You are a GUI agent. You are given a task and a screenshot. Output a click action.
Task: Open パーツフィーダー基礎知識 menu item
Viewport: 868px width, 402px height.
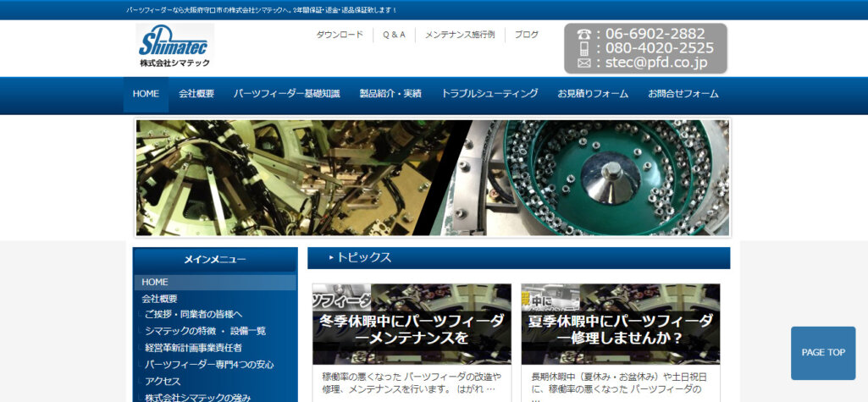286,94
